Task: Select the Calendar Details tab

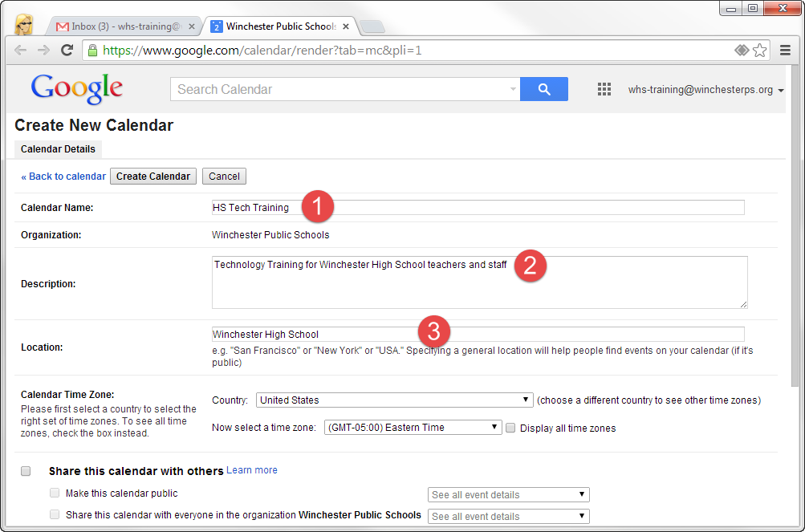Action: pyautogui.click(x=58, y=149)
